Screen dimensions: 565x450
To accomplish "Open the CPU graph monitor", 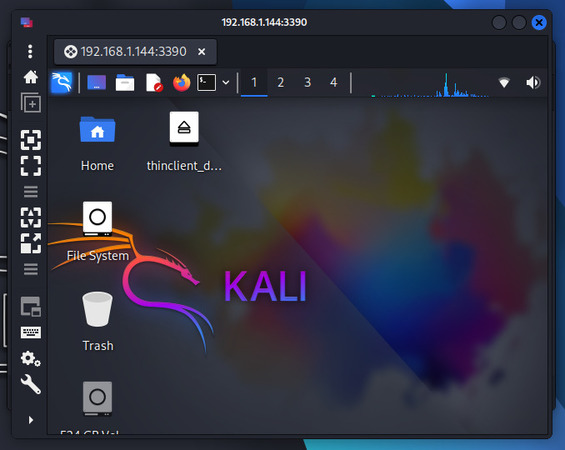I will (430, 85).
